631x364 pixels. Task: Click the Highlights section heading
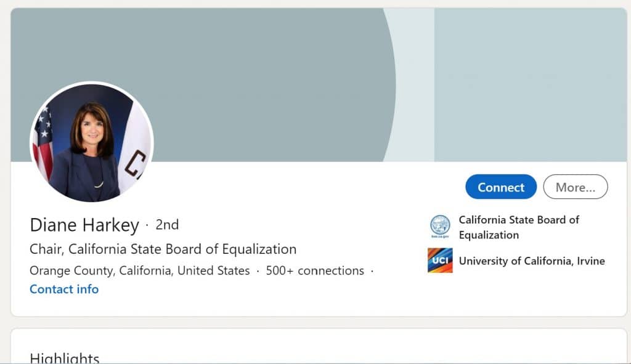(x=65, y=358)
